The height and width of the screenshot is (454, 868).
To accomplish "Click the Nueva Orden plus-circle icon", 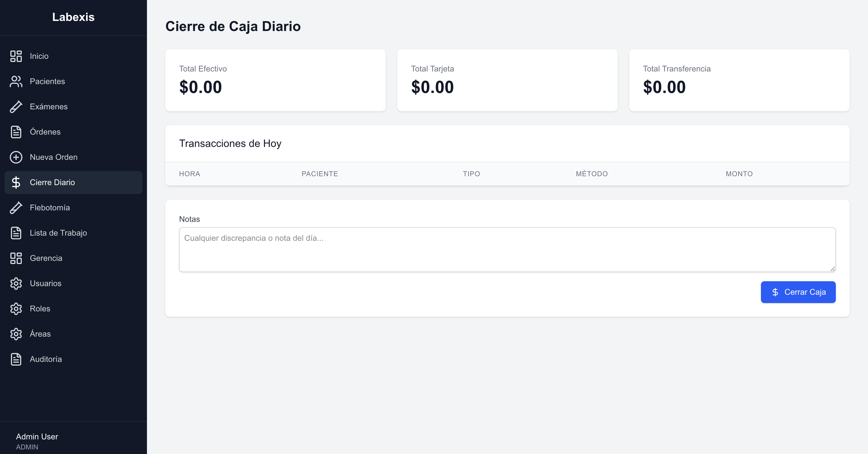I will coord(16,157).
